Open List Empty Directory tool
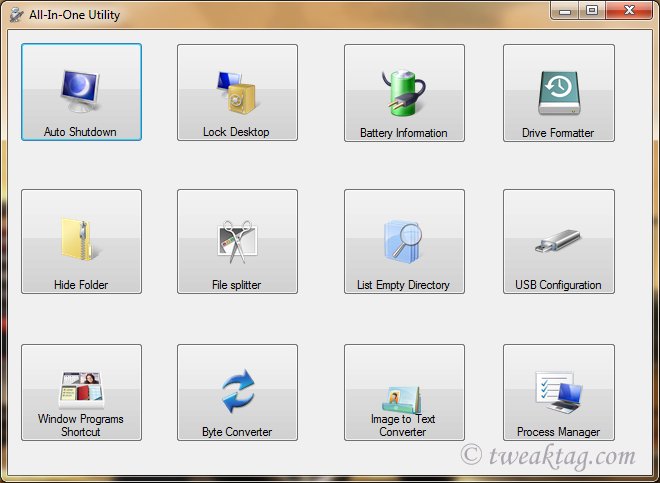This screenshot has width=660, height=483. tap(404, 241)
